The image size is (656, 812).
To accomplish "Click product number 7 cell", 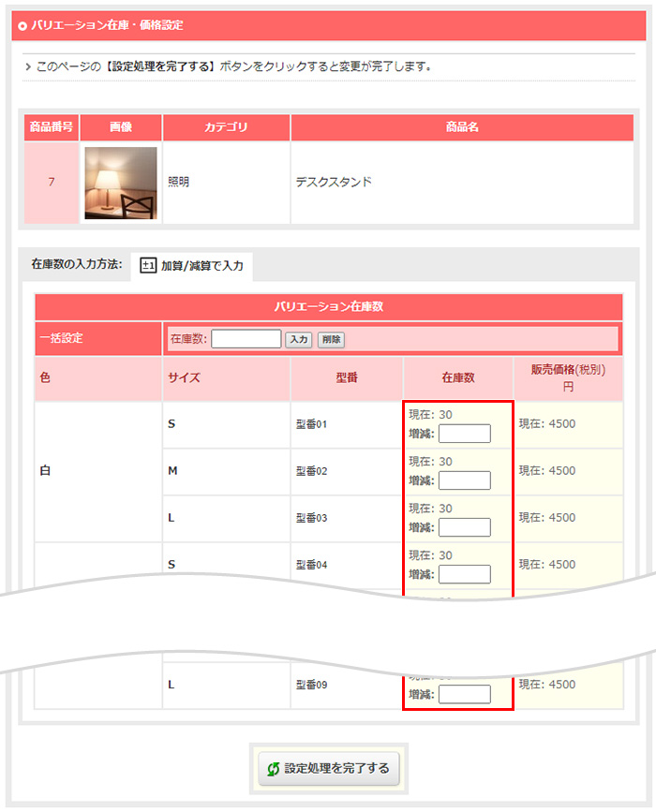I will click(x=52, y=183).
